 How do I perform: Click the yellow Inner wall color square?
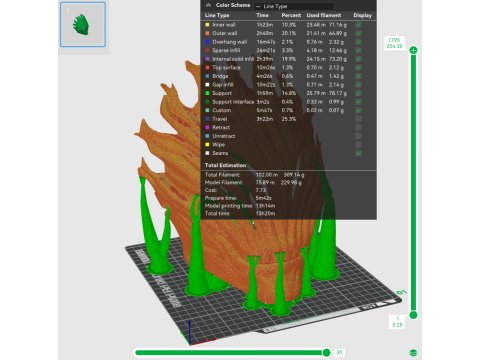[207, 25]
